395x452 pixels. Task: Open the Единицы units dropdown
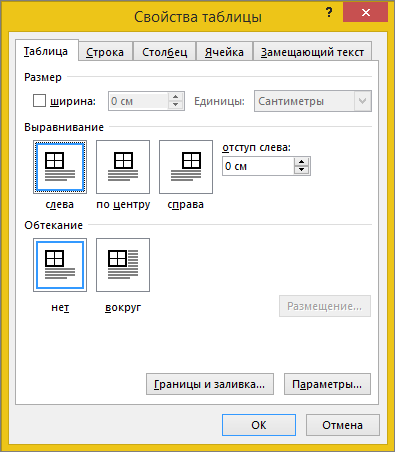(363, 101)
